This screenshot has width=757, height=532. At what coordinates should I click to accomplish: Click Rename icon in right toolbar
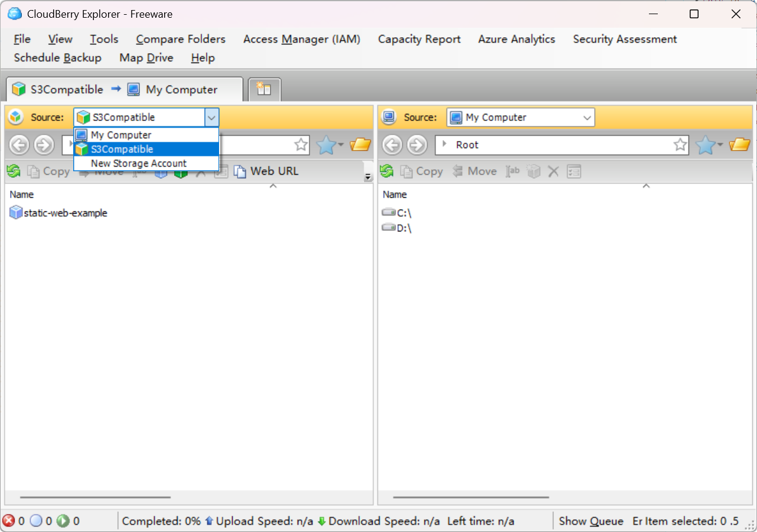(513, 171)
